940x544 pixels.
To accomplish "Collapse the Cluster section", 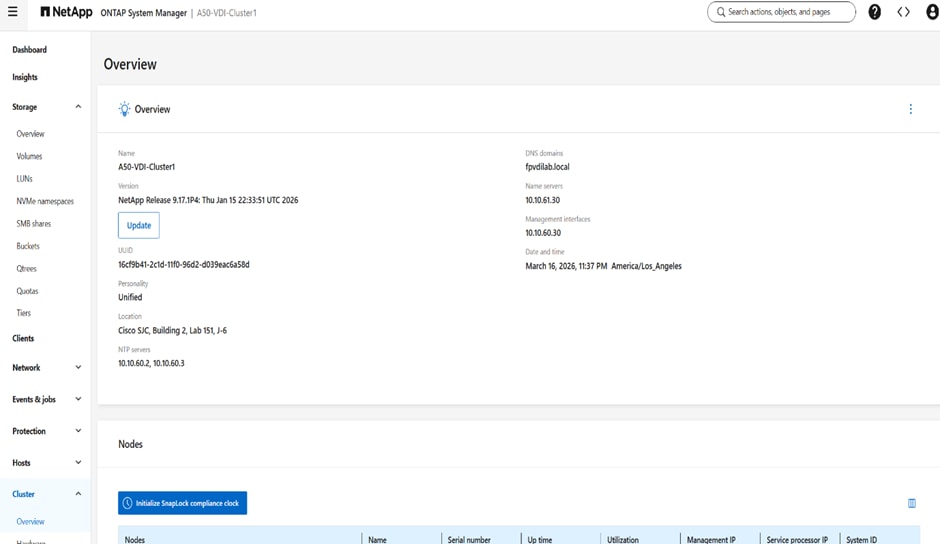I will click(x=78, y=494).
